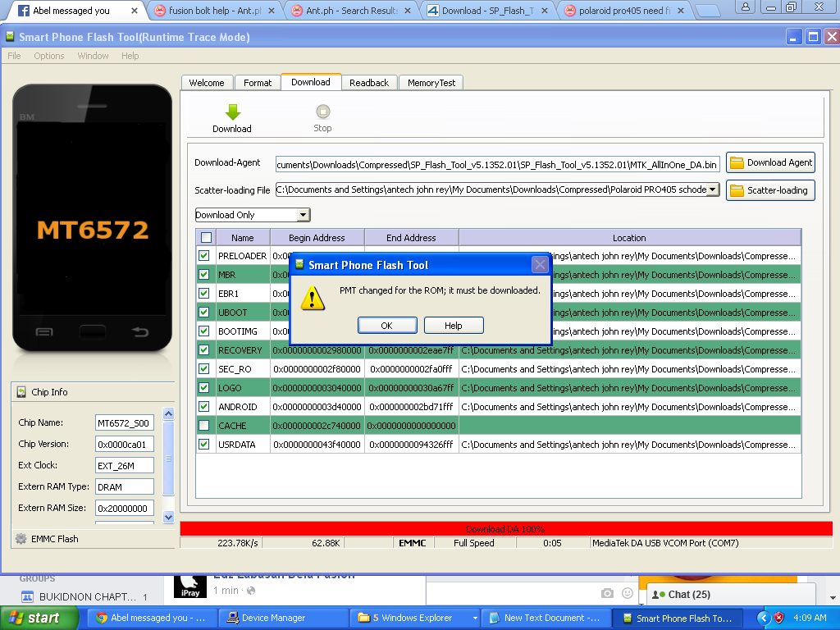Open the Ant.ph Search Results browser tab
This screenshot has height=630, width=840.
(351, 11)
